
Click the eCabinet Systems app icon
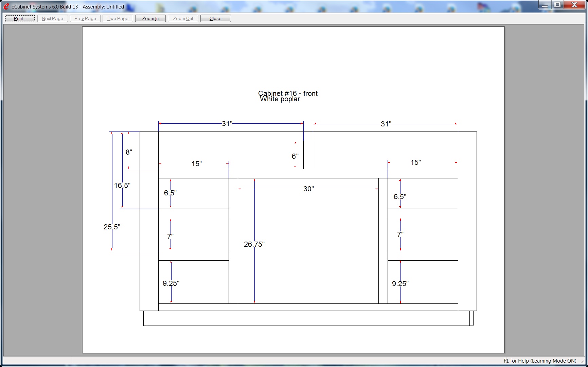6,6
